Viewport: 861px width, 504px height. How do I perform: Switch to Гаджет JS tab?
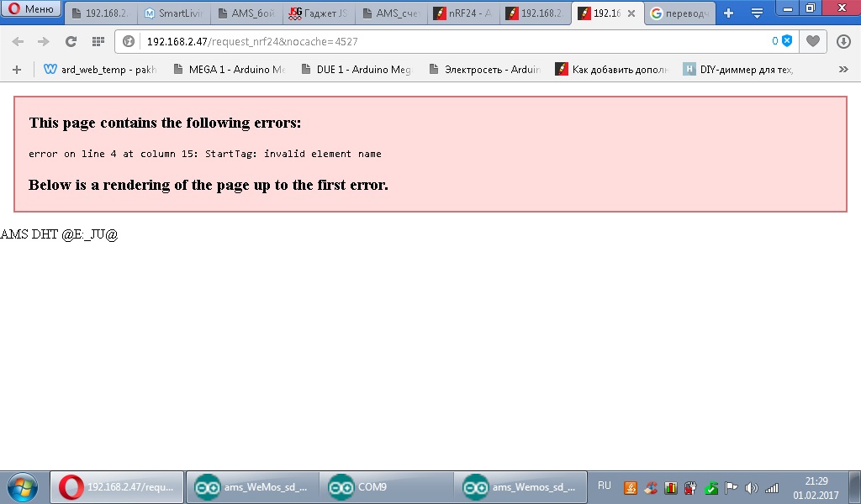pos(319,13)
